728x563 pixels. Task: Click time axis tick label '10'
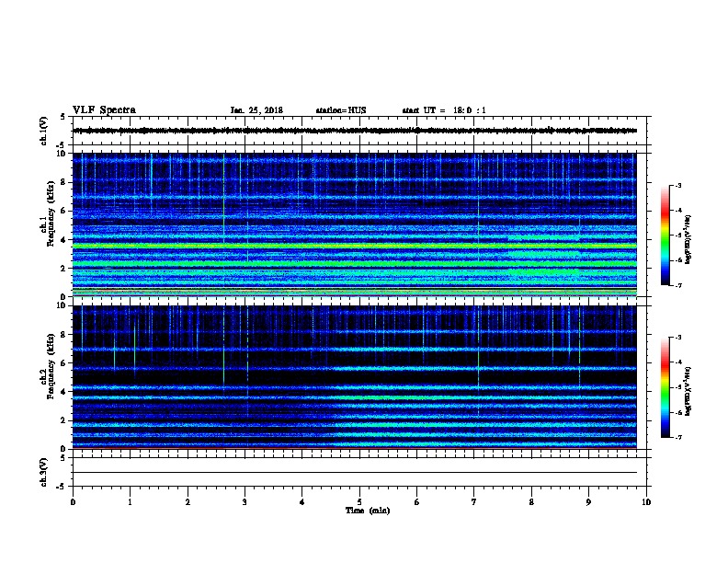tap(646, 501)
